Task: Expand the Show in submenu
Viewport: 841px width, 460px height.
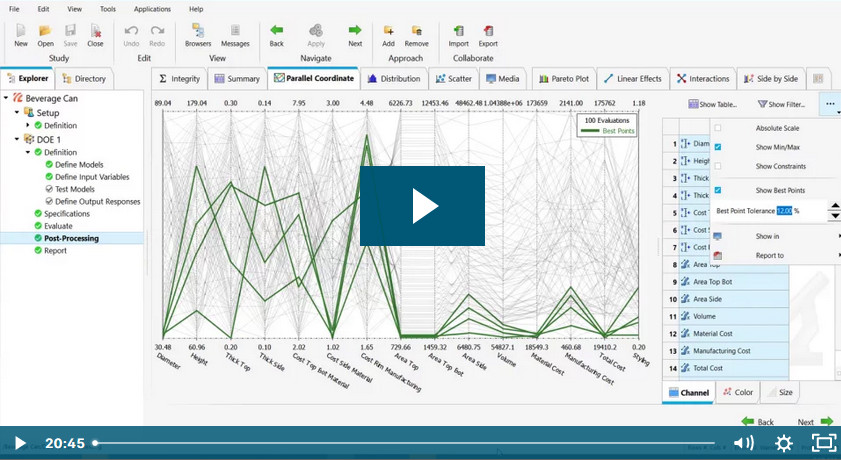Action: pyautogui.click(x=770, y=236)
